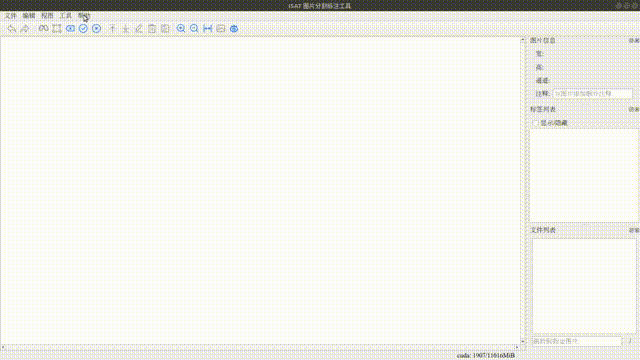
Task: Click the annotation finished checkmark icon
Action: tap(83, 29)
